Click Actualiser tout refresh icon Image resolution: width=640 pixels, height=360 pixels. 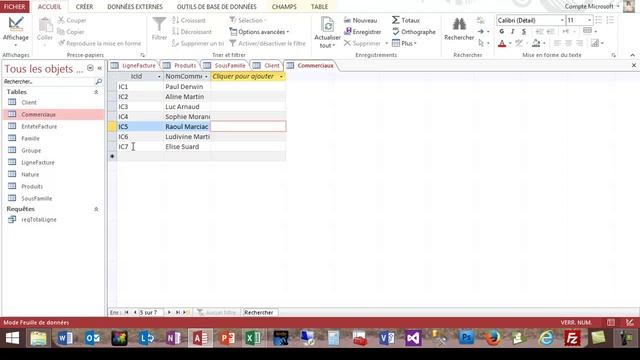click(x=327, y=24)
